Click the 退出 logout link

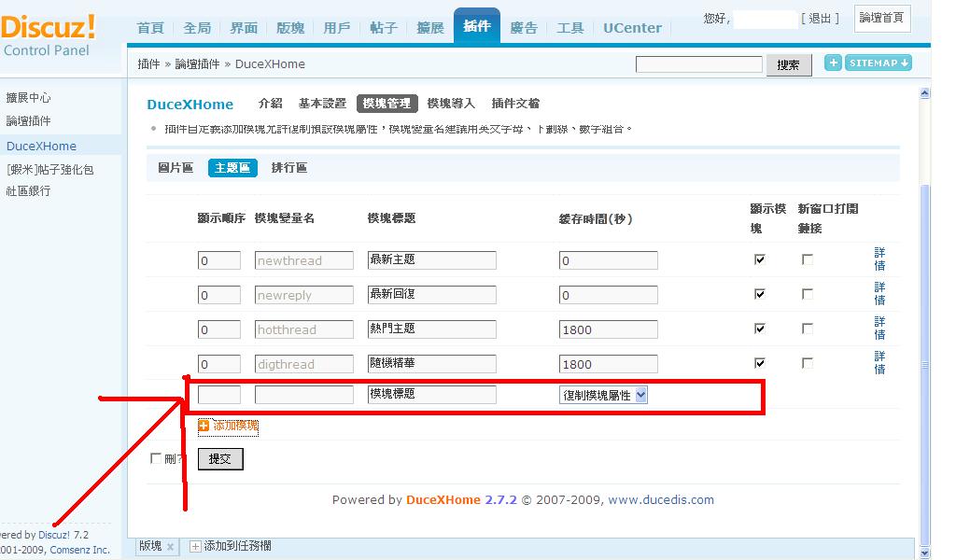(820, 19)
